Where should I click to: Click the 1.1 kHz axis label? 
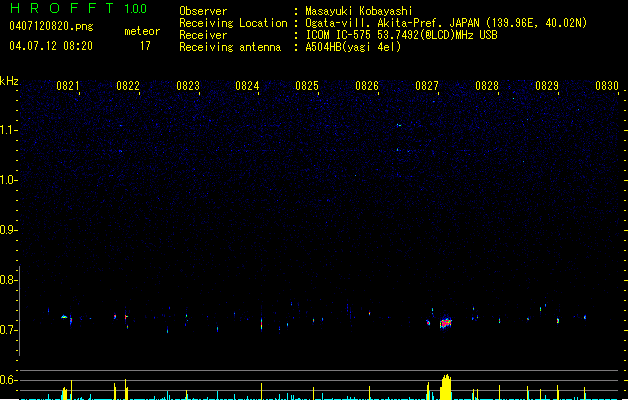pyautogui.click(x=8, y=130)
